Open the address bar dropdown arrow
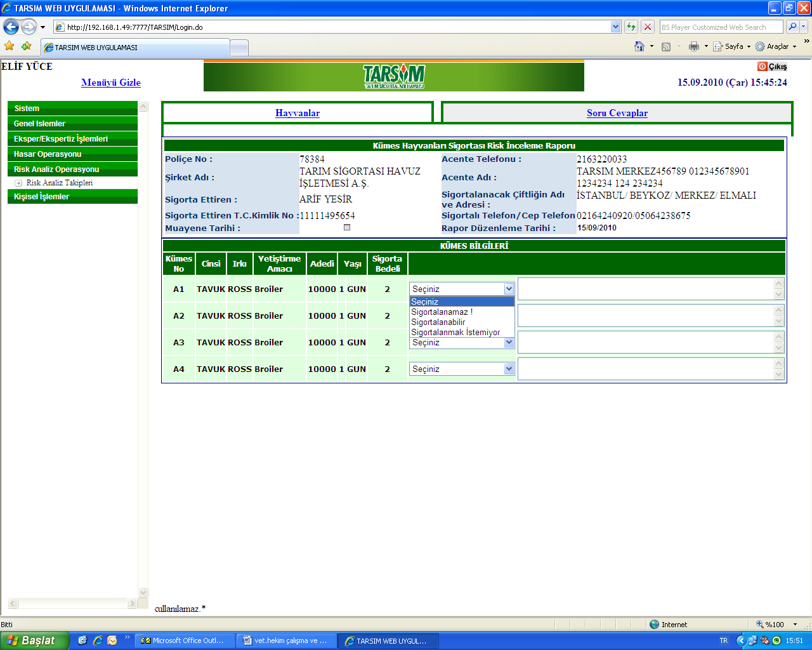812x650 pixels. (x=615, y=27)
